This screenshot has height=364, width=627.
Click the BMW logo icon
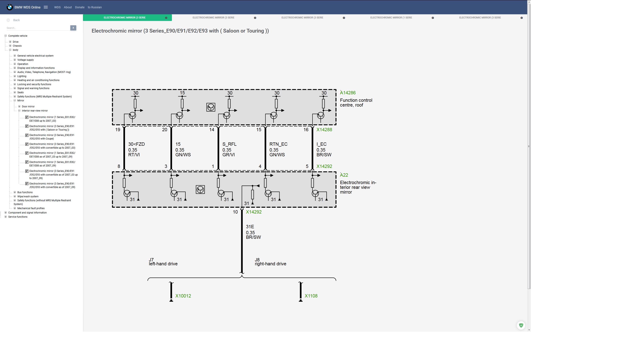(x=10, y=7)
